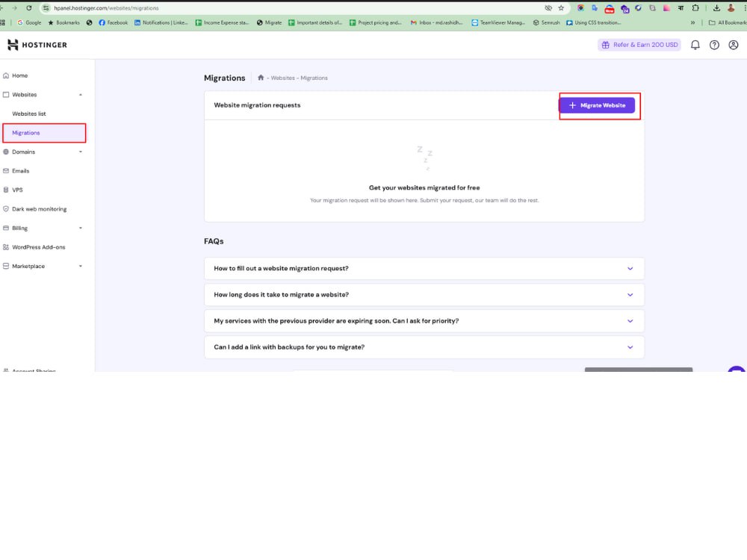This screenshot has width=747, height=560.
Task: Open the TeamViewer Management bookmark
Action: [x=498, y=22]
